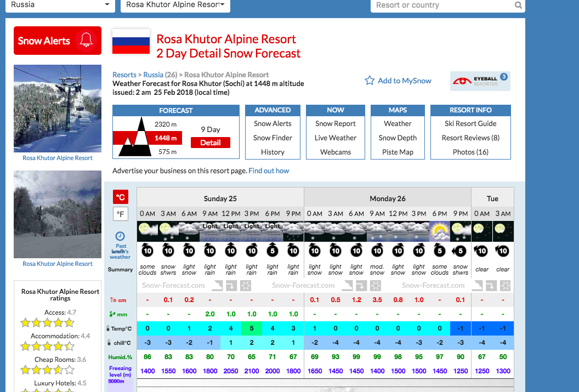Click the Access rating stars
Viewport: 579px width, 392px height.
(47, 323)
